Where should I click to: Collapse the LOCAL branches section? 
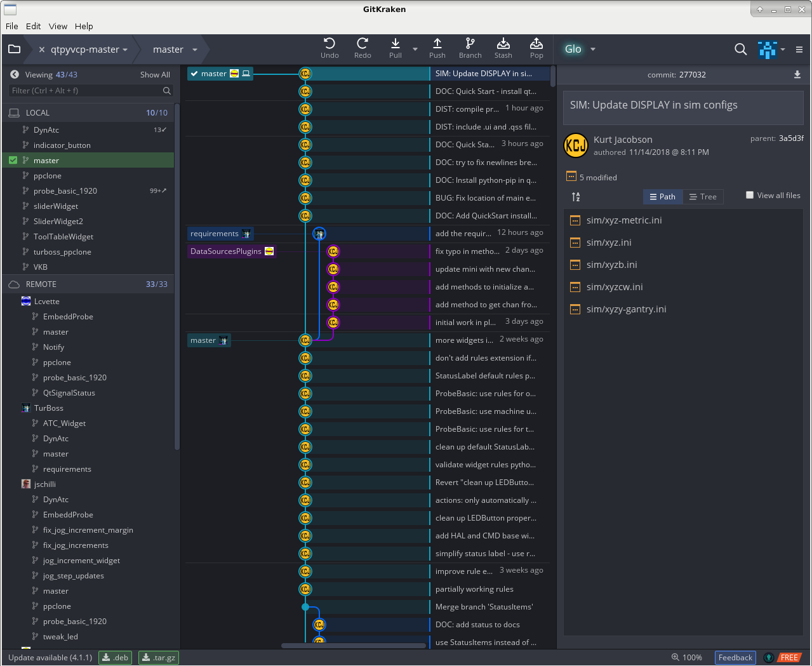pyautogui.click(x=88, y=112)
